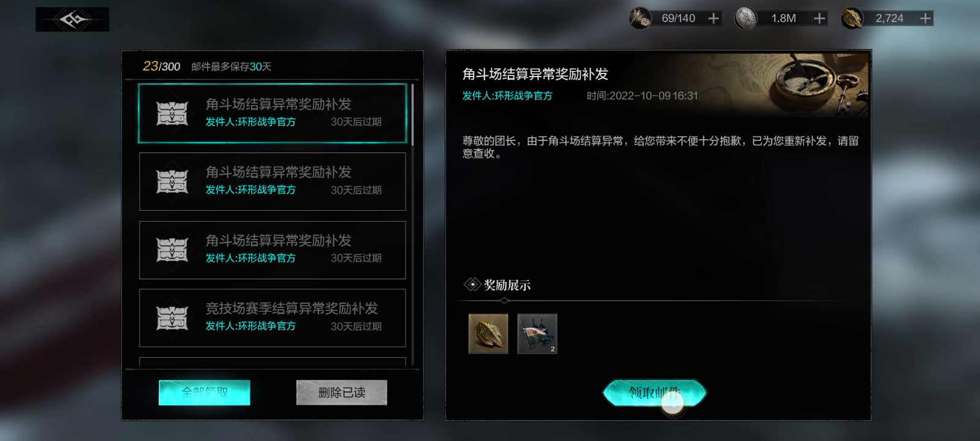Tap the gold currency icon in top bar
The height and width of the screenshot is (441, 980).
pyautogui.click(x=852, y=18)
